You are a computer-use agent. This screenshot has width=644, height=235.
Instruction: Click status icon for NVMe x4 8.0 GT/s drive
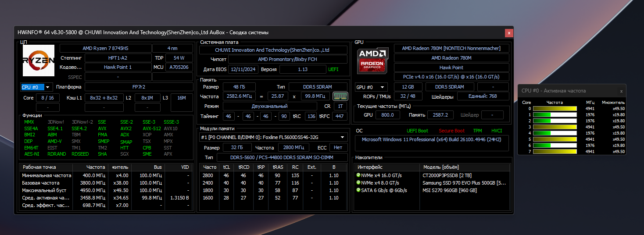pos(358,183)
